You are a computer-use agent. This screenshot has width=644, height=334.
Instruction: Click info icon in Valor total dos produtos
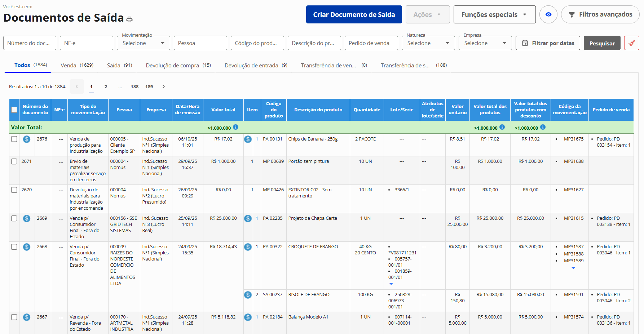(x=502, y=127)
